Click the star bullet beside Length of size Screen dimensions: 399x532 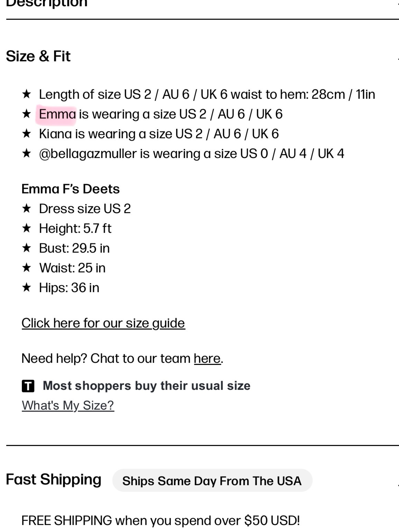pyautogui.click(x=27, y=94)
